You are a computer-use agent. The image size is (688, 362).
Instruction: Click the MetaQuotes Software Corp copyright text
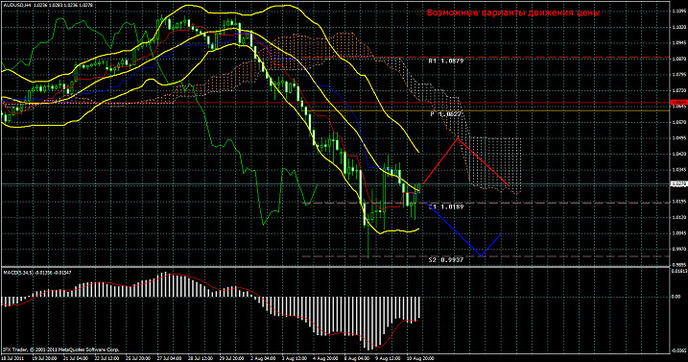(x=61, y=350)
